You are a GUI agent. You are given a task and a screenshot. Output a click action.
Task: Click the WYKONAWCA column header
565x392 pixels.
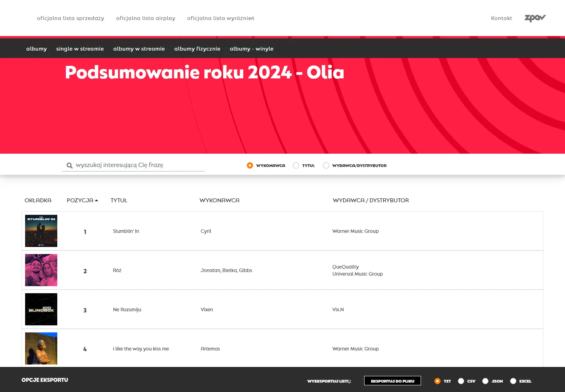click(219, 200)
